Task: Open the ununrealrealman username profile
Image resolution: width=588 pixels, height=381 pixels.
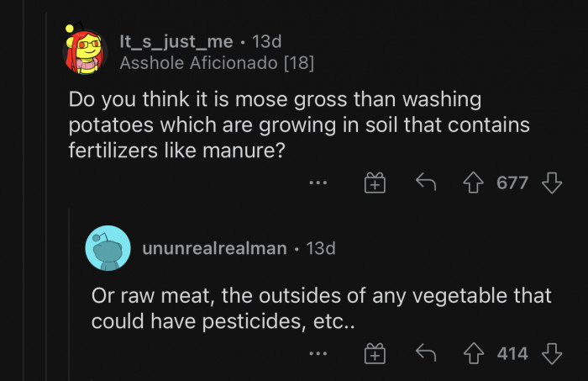Action: point(213,248)
